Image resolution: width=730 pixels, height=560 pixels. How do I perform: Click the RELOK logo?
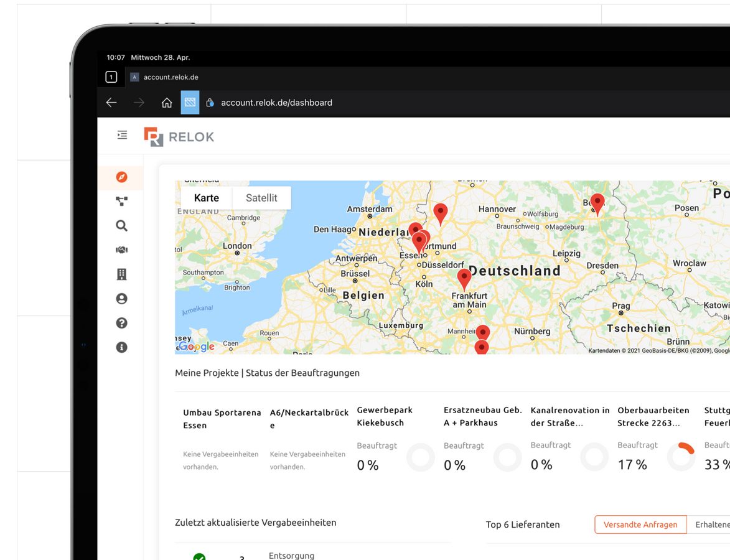point(179,137)
